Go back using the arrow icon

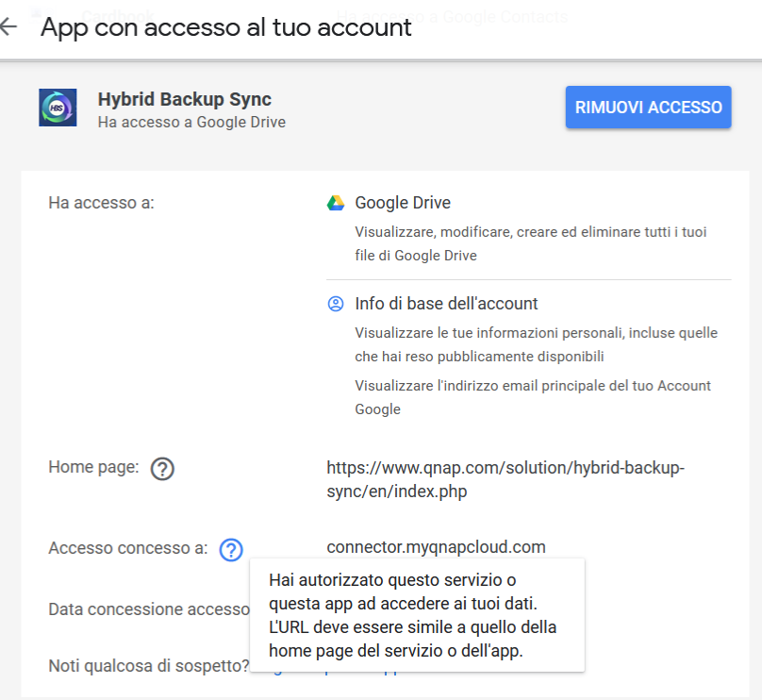(x=8, y=26)
